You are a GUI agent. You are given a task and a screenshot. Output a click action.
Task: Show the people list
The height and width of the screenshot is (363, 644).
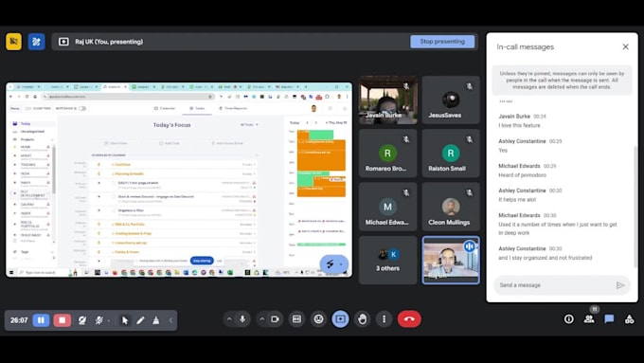click(x=589, y=319)
